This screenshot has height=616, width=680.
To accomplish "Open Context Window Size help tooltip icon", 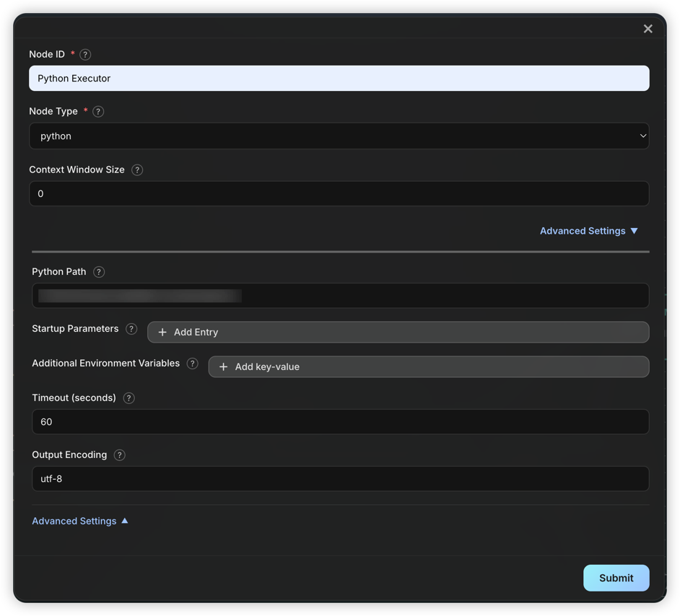I will pyautogui.click(x=137, y=170).
